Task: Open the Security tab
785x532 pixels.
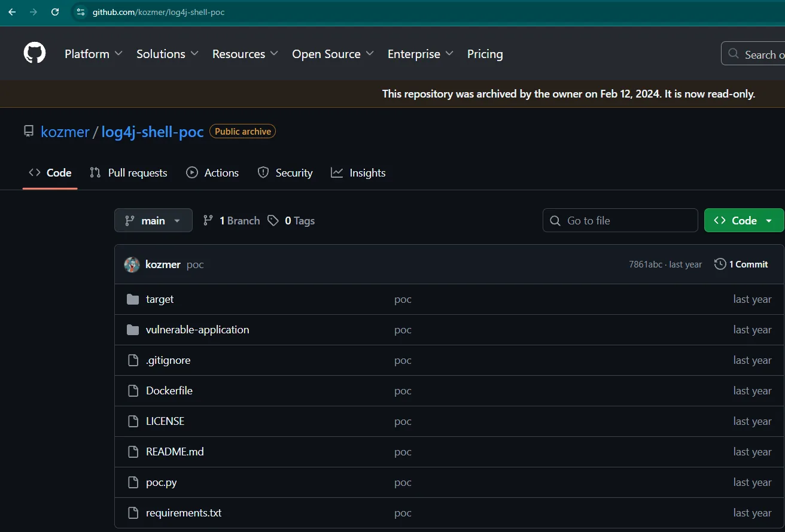Action: [285, 173]
